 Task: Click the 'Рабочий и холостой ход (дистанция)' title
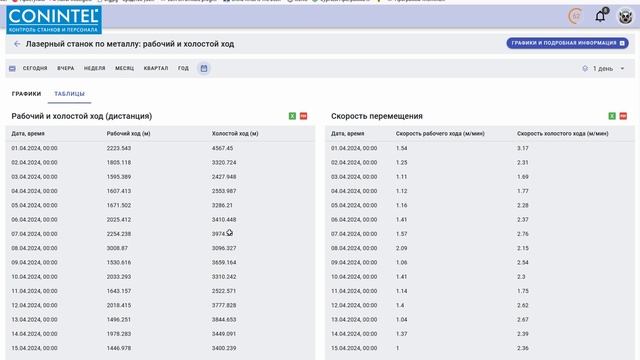point(82,116)
